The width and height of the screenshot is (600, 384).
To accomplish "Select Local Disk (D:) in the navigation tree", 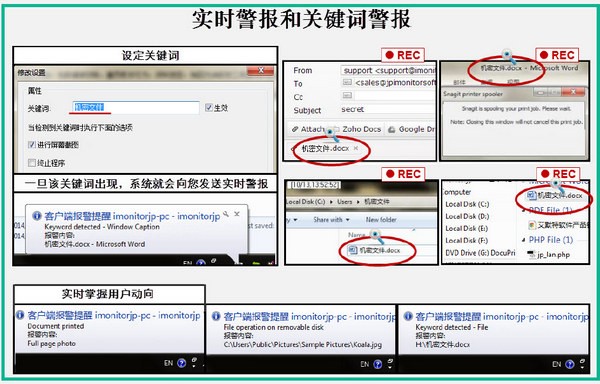I will pos(467,216).
